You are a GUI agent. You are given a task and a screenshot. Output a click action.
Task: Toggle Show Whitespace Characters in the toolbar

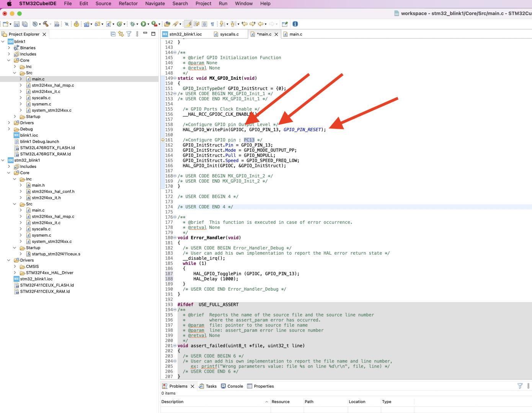click(212, 24)
